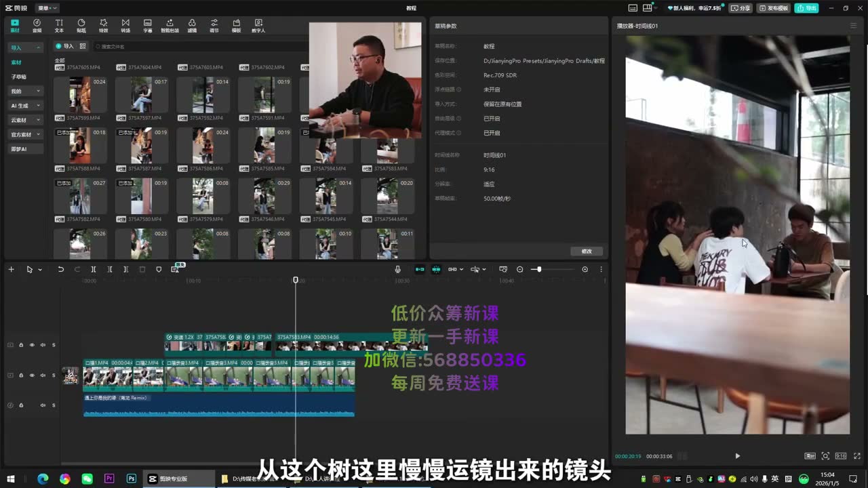Expand the AI 生成 sidebar section
Viewport: 868px width, 488px height.
click(x=26, y=106)
